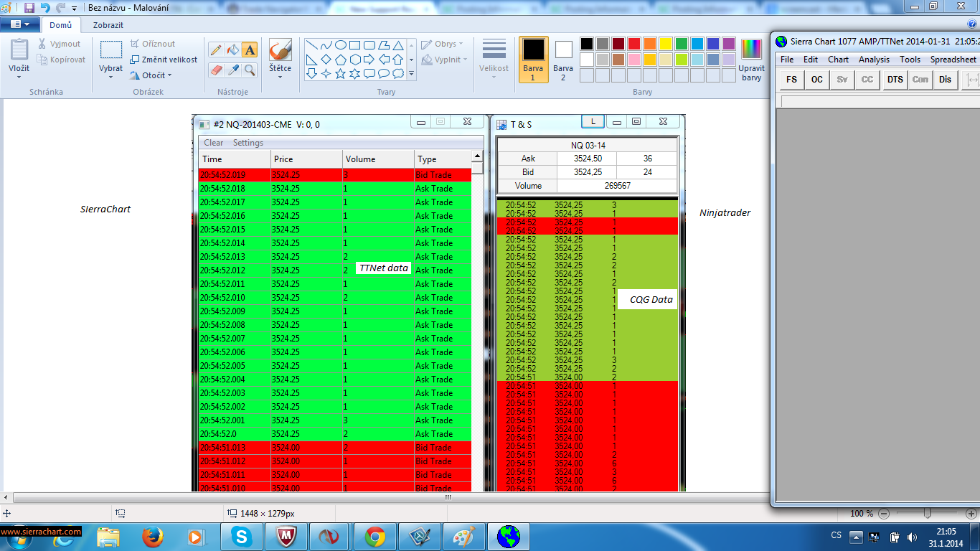
Task: Switch to the Domů ribbon tab
Action: [61, 25]
